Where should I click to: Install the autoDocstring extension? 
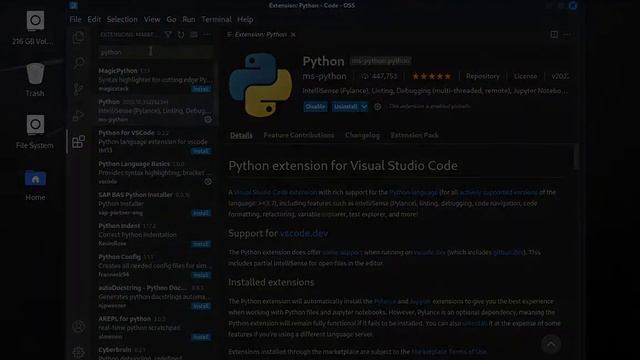[201, 306]
